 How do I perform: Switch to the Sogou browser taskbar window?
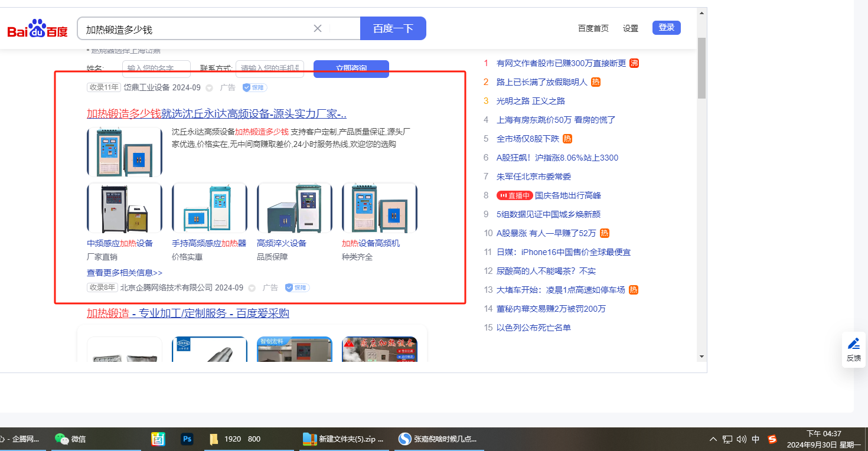438,439
